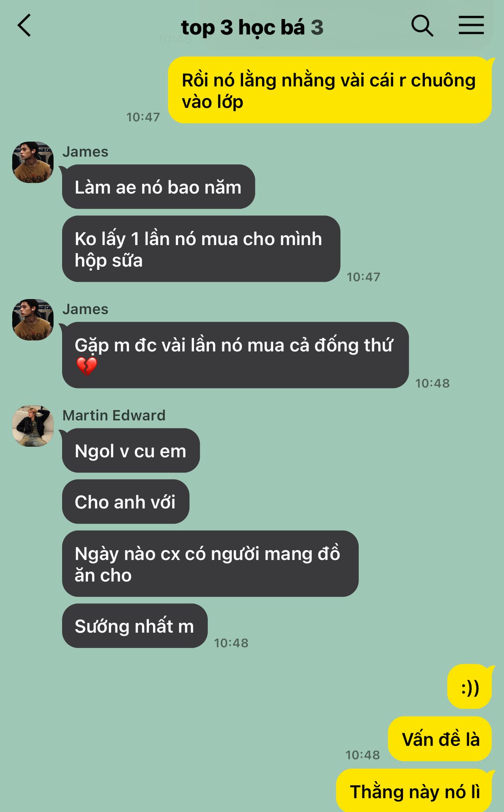Select the 'Sướng nhất m' message

coord(135,626)
